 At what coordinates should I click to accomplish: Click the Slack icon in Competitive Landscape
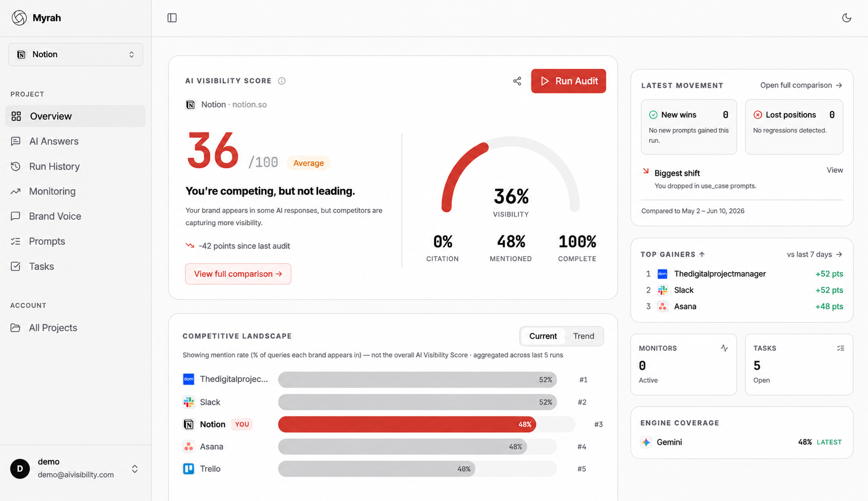[188, 402]
